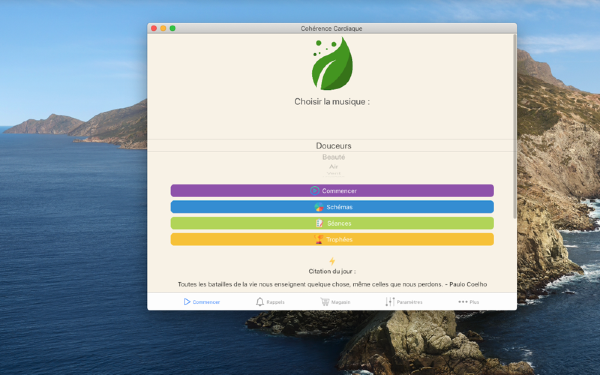
Task: Open the Rappels bell tab
Action: point(270,302)
